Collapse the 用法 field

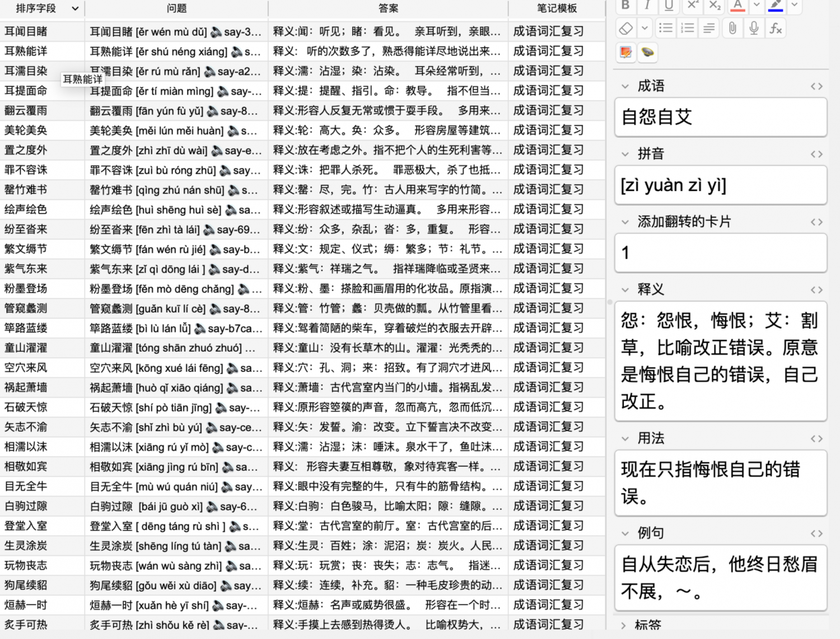click(x=625, y=439)
